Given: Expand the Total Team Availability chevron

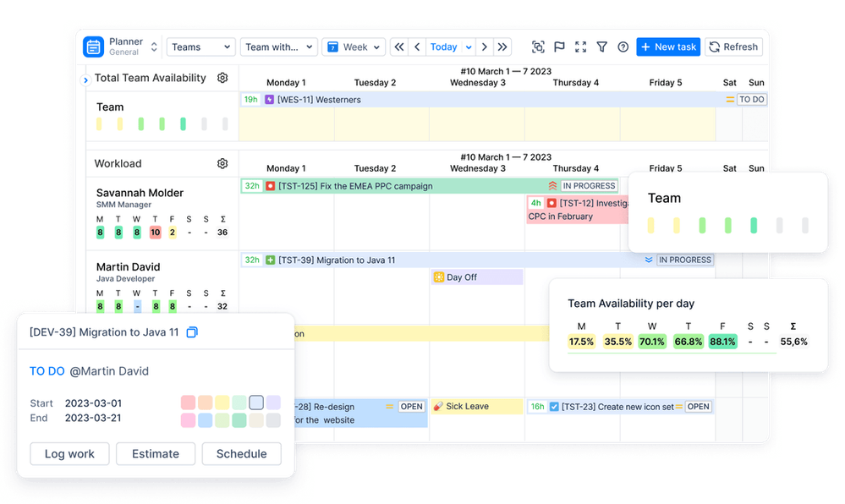Looking at the screenshot, I should (x=85, y=80).
